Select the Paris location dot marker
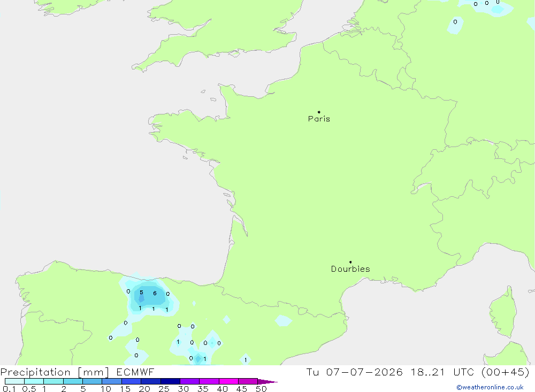 319,112
